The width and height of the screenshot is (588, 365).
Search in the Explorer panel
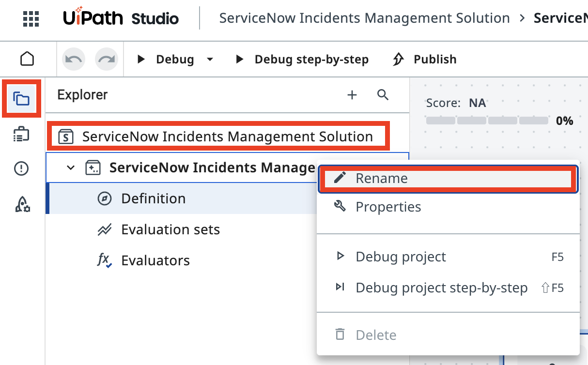tap(383, 95)
